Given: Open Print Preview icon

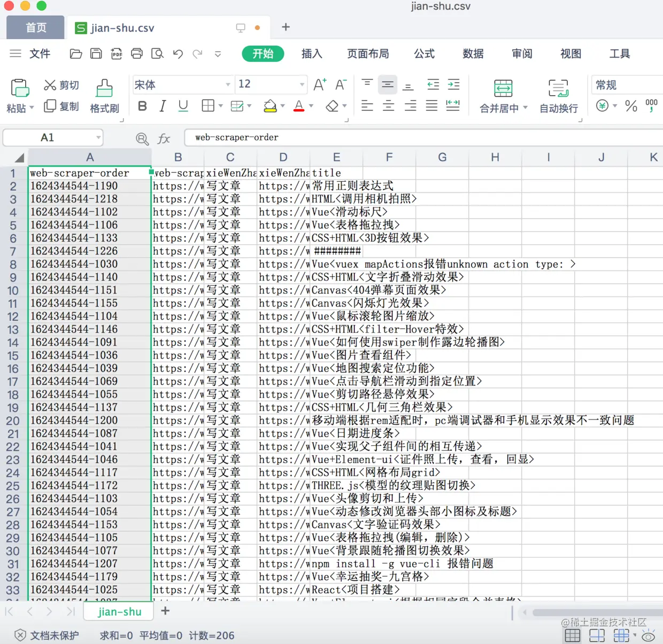Looking at the screenshot, I should [157, 53].
